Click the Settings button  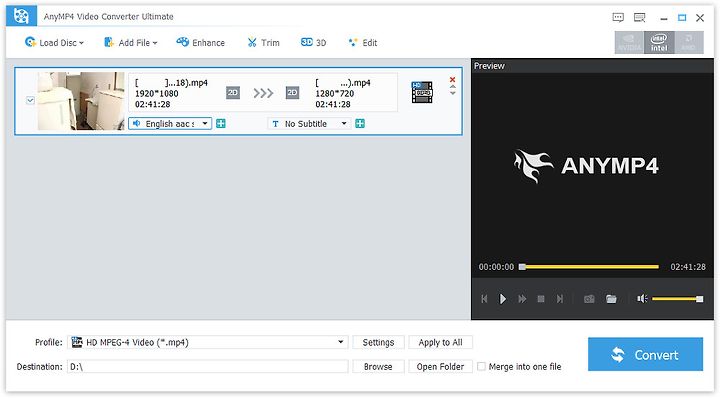point(378,342)
